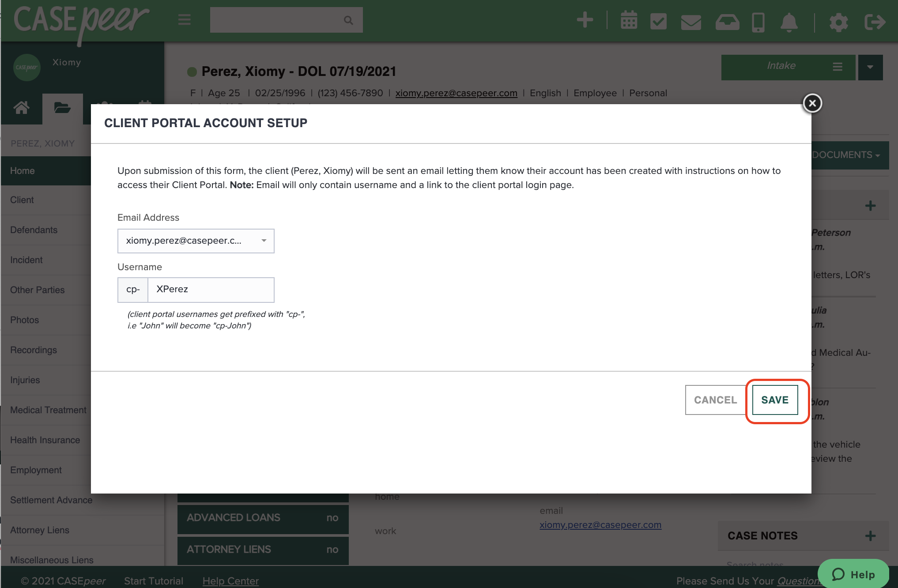Click the plus add-new icon in top bar
The height and width of the screenshot is (588, 898).
pos(585,20)
